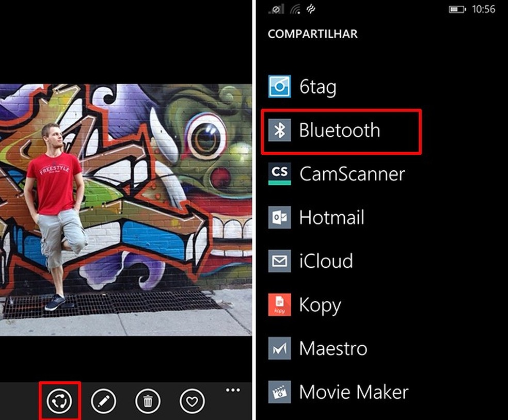Mark the photo as favorite with the heart icon

192,401
